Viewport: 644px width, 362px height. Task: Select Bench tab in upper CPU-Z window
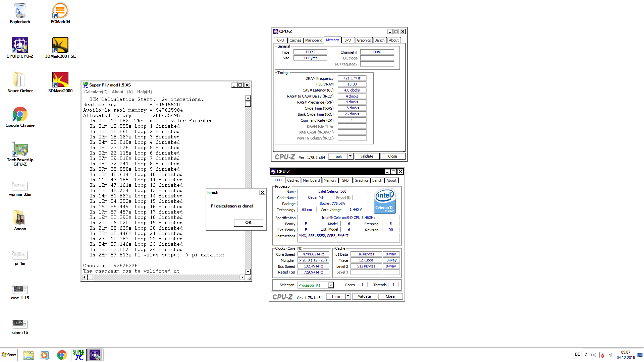[x=380, y=40]
